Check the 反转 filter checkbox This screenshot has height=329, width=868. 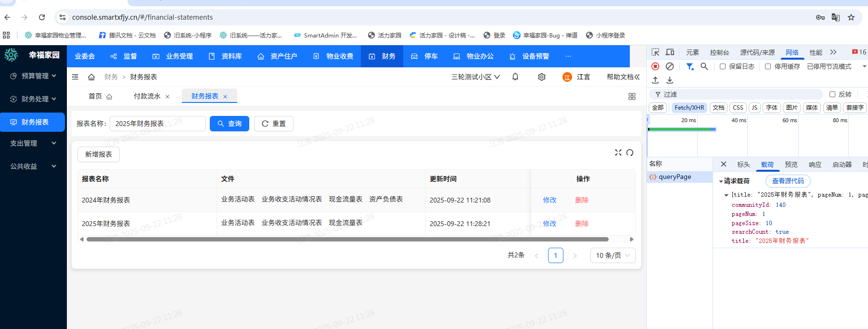point(832,94)
